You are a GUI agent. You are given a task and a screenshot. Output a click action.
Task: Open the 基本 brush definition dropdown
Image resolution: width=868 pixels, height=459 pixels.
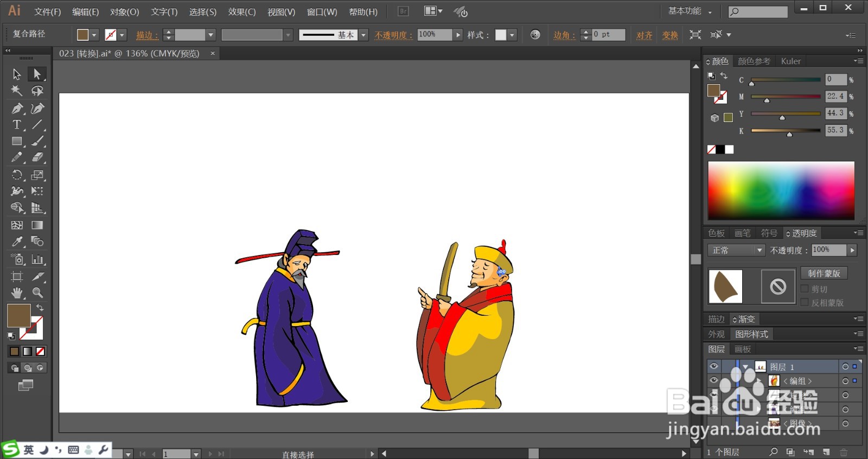(x=363, y=35)
